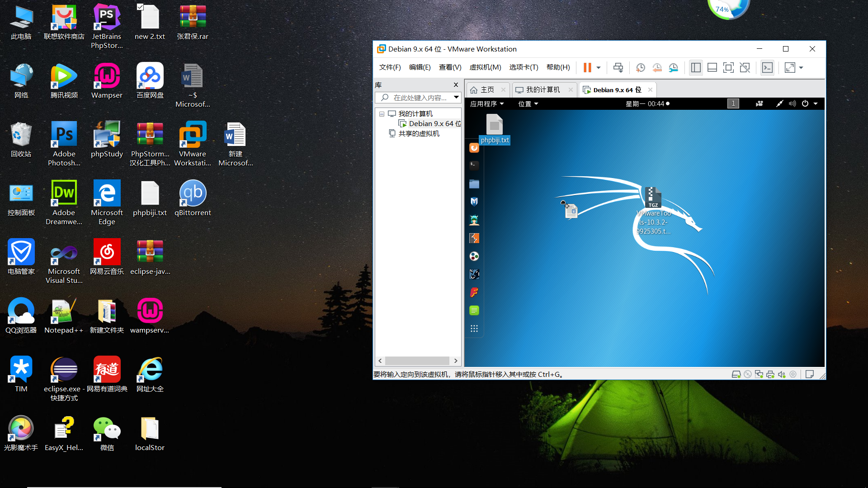Viewport: 868px width, 488px height.
Task: Open the 帮助(H) menu
Action: pos(558,67)
